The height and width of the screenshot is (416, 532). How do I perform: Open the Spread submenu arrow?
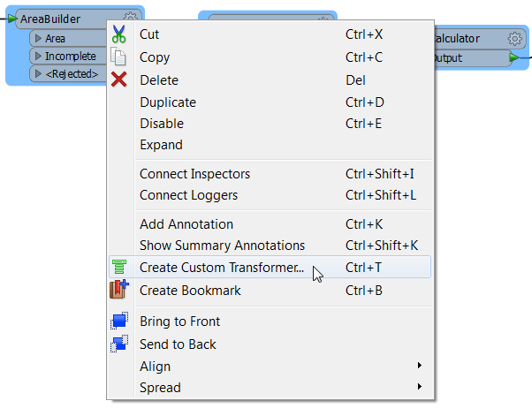click(x=420, y=387)
